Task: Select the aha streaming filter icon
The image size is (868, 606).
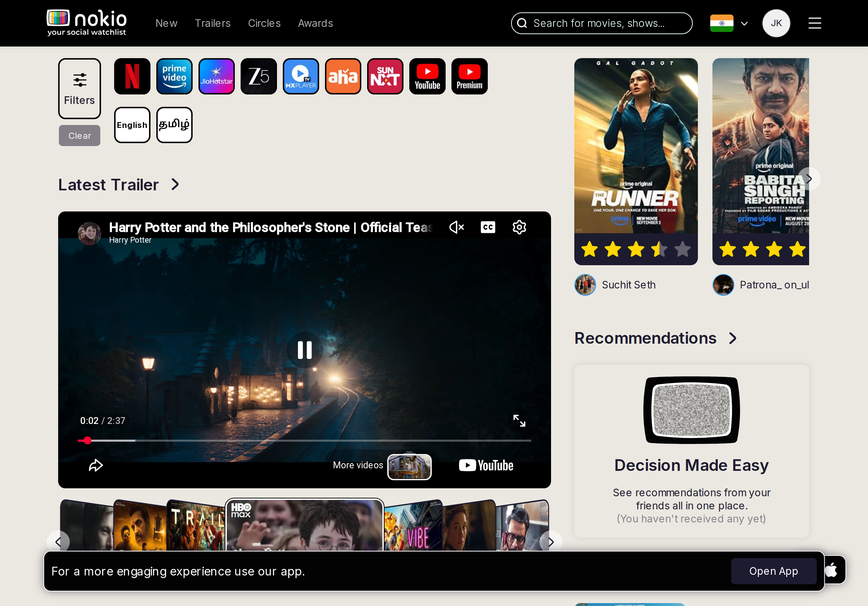Action: (343, 76)
